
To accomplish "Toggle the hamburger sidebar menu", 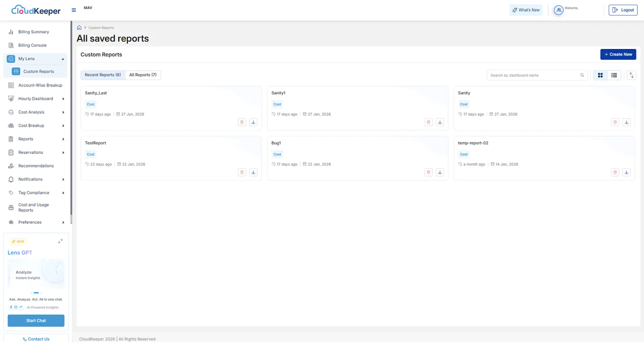I will tap(74, 10).
